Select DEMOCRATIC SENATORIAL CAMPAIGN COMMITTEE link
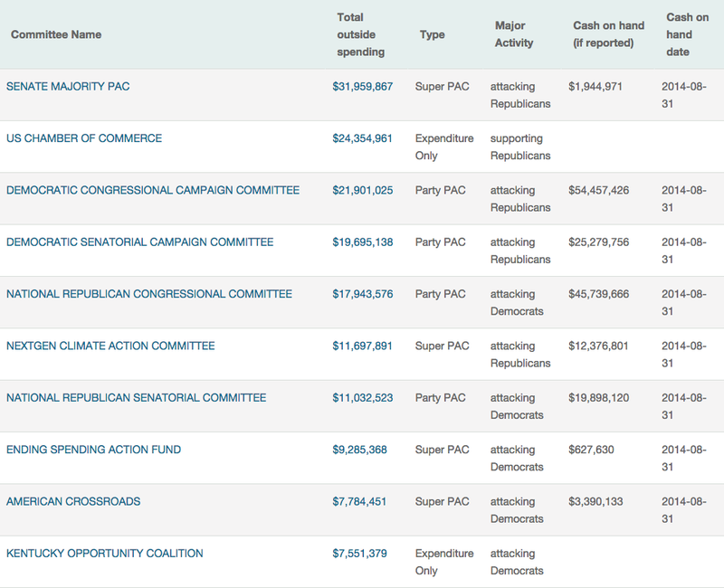 pyautogui.click(x=139, y=242)
